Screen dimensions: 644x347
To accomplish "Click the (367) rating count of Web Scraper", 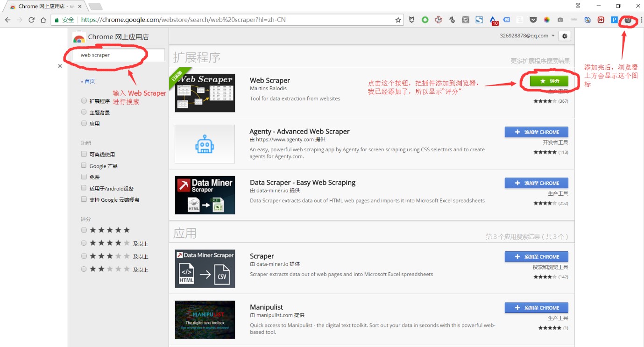I will 563,101.
